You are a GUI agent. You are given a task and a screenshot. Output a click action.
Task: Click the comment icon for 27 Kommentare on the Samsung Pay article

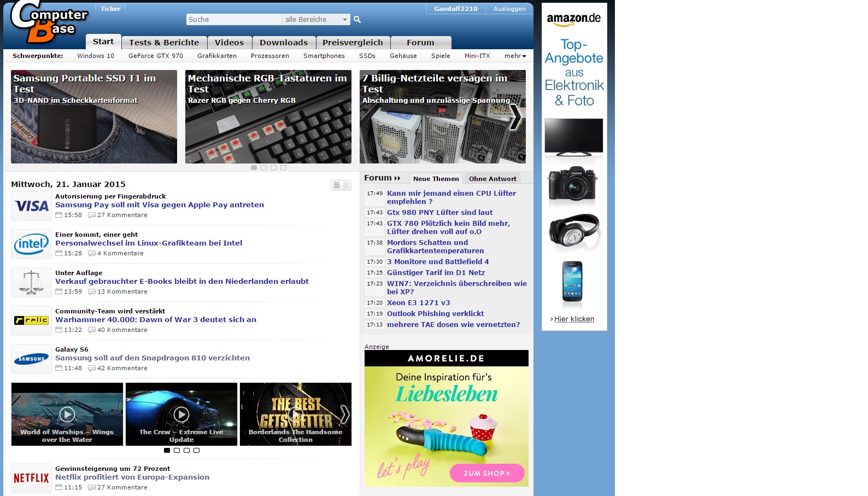(92, 215)
